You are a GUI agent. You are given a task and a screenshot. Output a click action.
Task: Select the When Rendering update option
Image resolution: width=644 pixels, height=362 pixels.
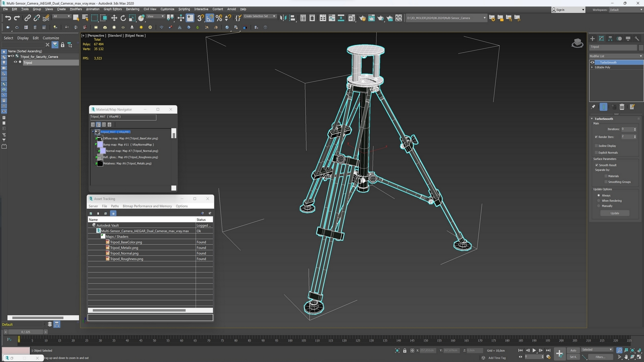click(599, 201)
